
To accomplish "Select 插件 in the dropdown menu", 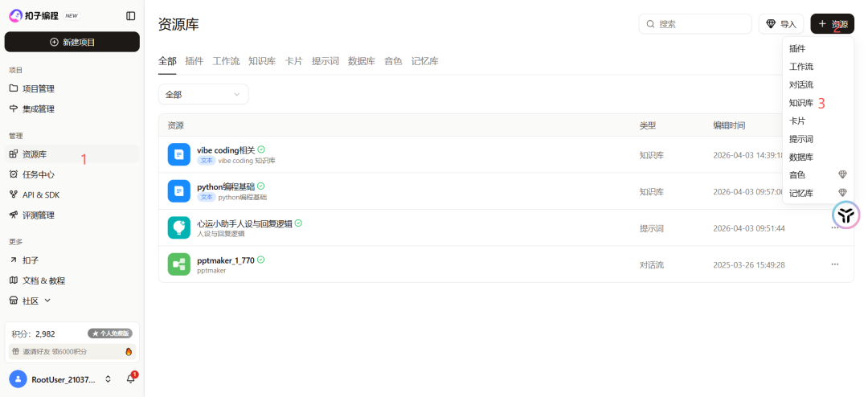I will tap(818, 49).
